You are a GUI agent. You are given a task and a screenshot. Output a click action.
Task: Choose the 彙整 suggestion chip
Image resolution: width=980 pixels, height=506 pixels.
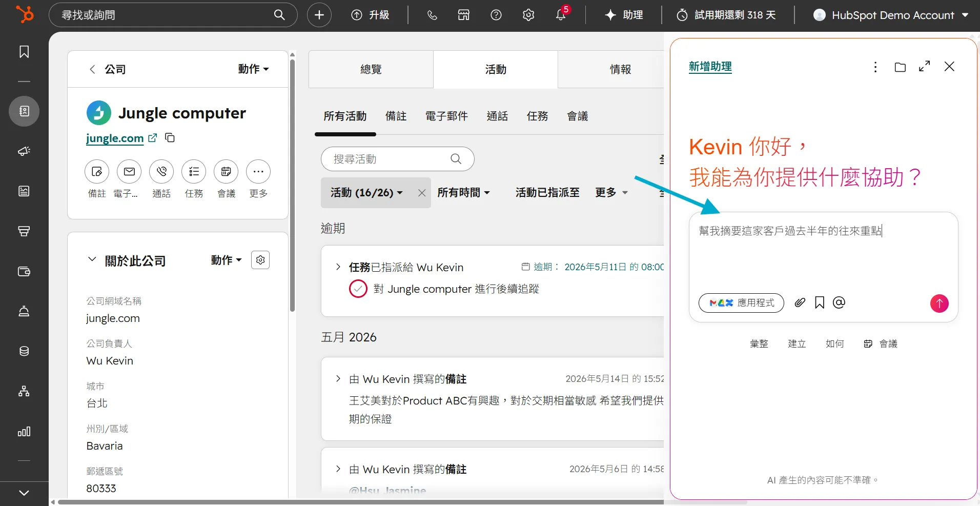759,344
